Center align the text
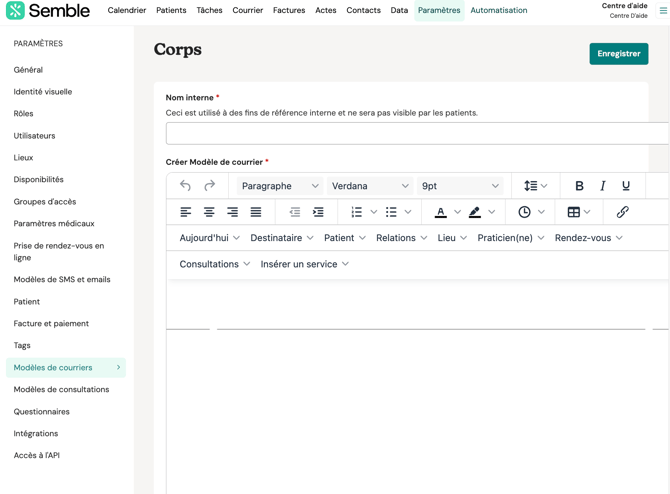 pos(209,212)
